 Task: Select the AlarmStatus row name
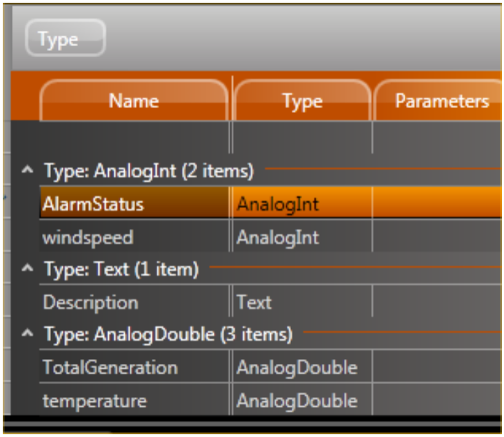93,204
